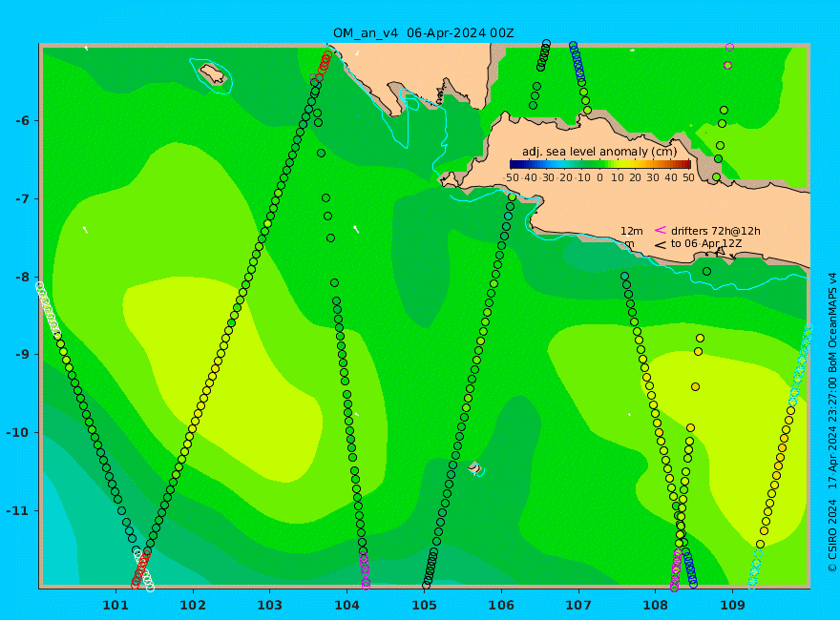Click the magenta drifter arrow legend symbol
The width and height of the screenshot is (840, 620).
click(660, 230)
